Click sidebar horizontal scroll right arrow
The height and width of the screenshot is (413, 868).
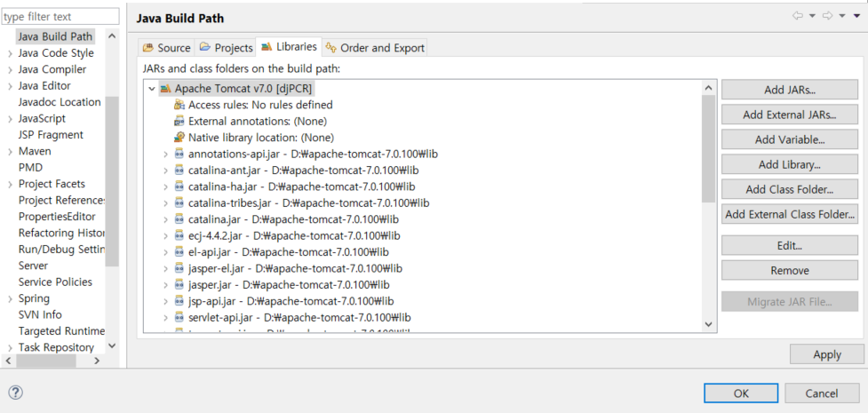tap(97, 361)
